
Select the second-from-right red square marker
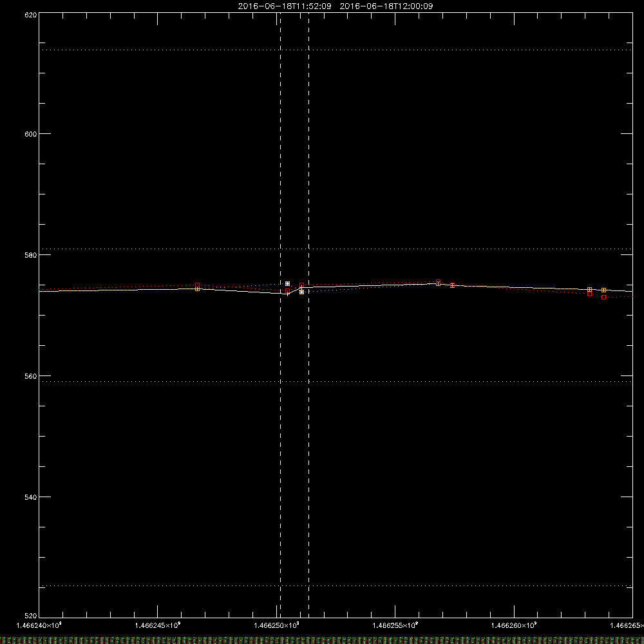click(x=590, y=294)
